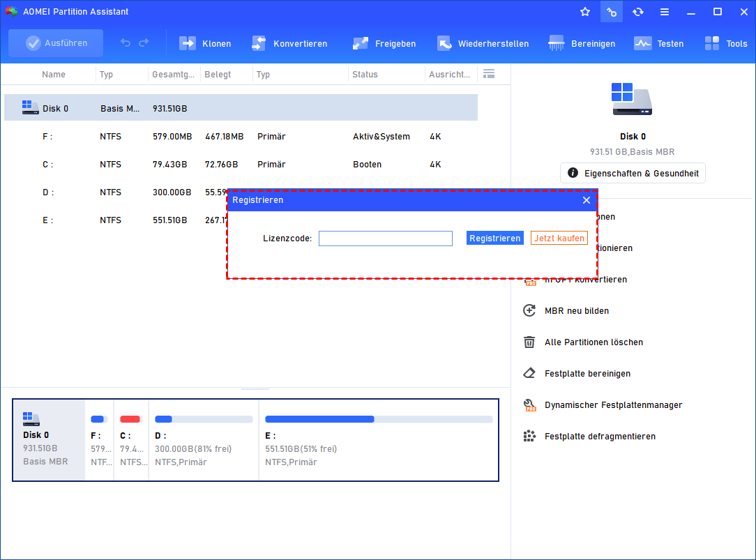Select the E: partition row
Image resolution: width=756 pixels, height=560 pixels.
click(x=116, y=220)
